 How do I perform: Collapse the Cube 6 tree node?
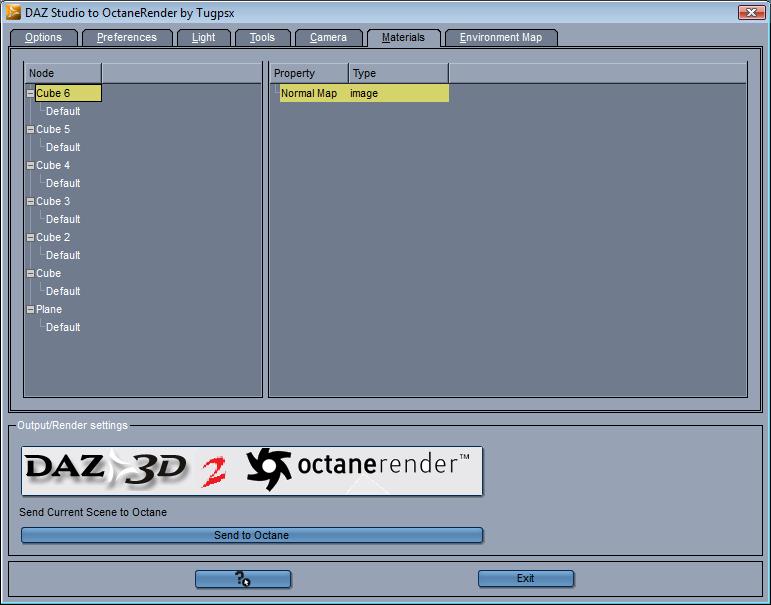(x=30, y=93)
